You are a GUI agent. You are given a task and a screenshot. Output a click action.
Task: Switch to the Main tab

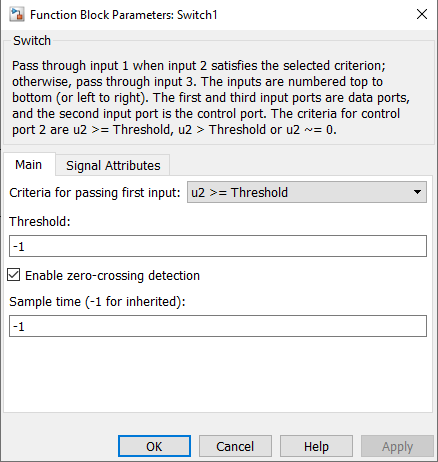click(x=29, y=165)
